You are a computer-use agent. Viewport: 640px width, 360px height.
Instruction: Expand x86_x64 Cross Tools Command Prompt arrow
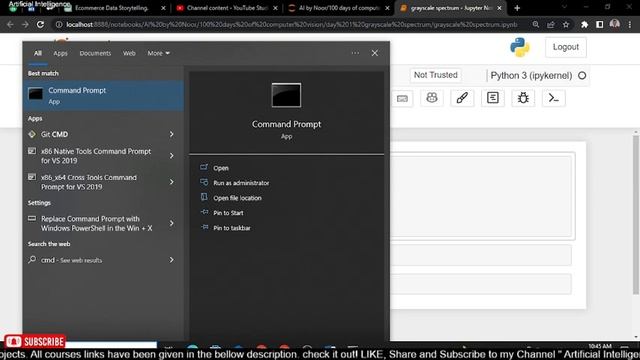(172, 182)
